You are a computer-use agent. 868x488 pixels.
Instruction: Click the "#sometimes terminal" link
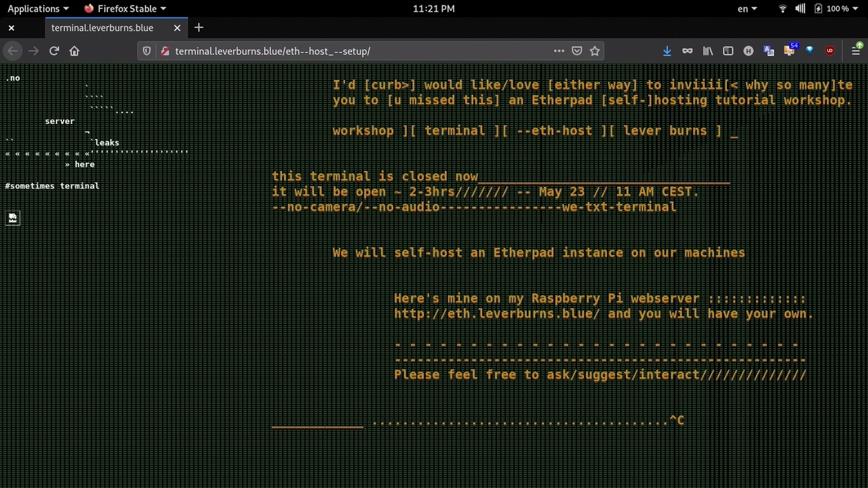pos(52,186)
